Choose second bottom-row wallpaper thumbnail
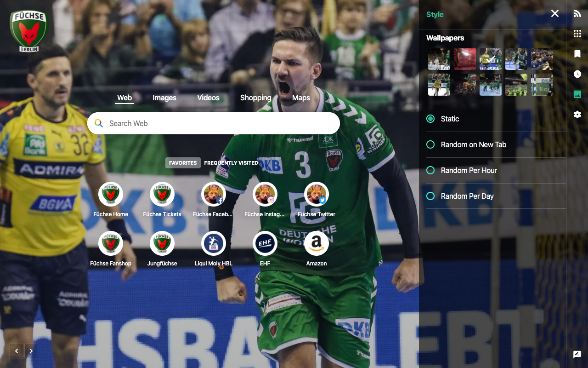Image resolution: width=588 pixels, height=368 pixels. click(x=465, y=85)
